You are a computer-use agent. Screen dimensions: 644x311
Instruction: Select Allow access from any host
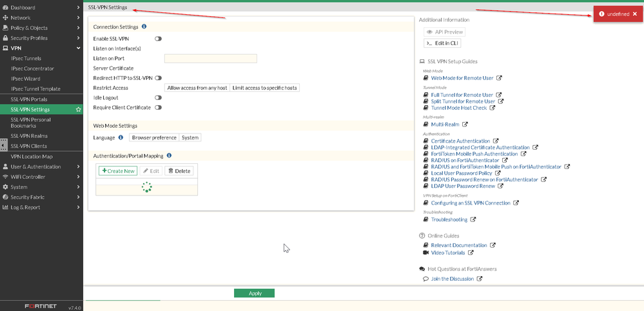pos(197,88)
